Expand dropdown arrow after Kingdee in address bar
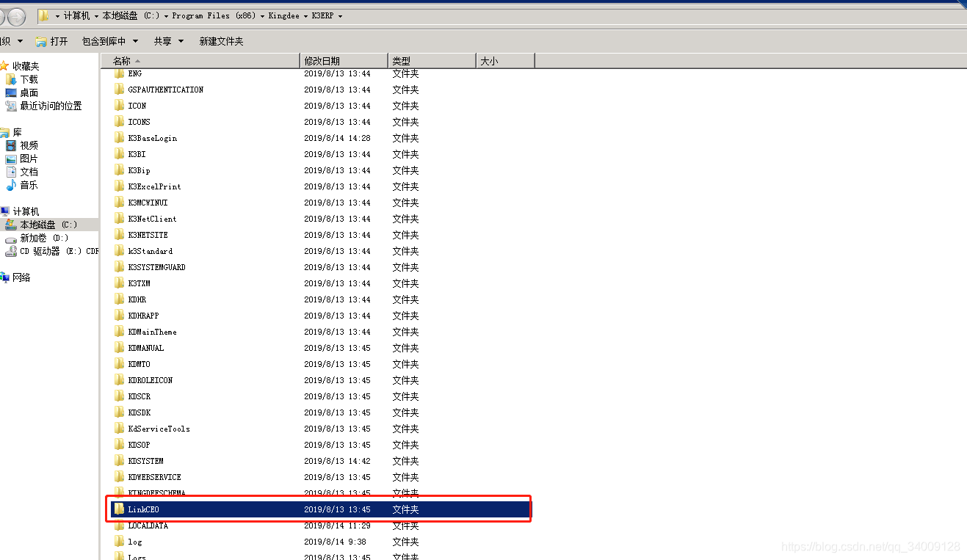This screenshot has width=967, height=560. [305, 15]
